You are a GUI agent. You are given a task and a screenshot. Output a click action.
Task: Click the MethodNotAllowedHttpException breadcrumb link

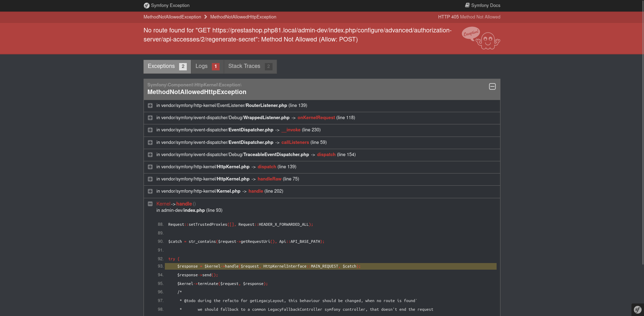coord(243,17)
